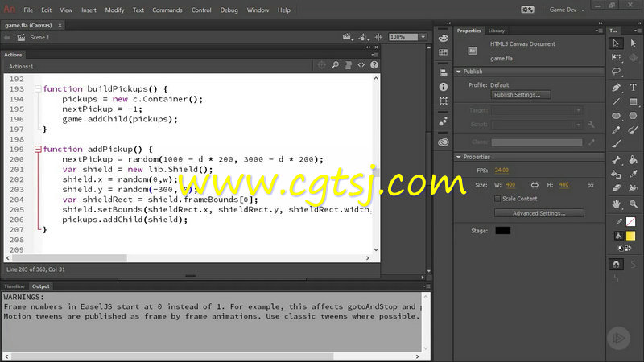
Task: Open the Edit Scene dropdown
Action: [x=347, y=37]
